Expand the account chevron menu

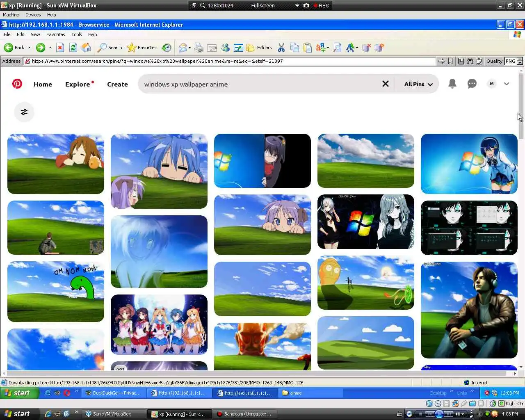(x=507, y=84)
